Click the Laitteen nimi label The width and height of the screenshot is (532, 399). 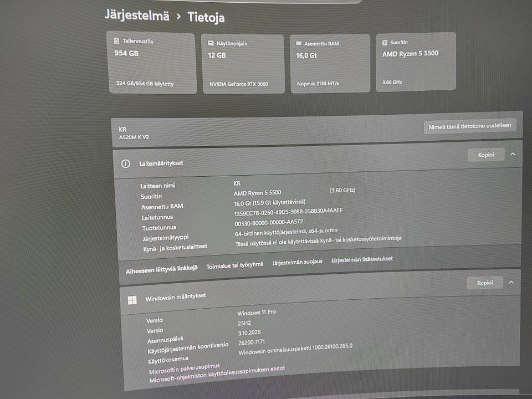(158, 186)
